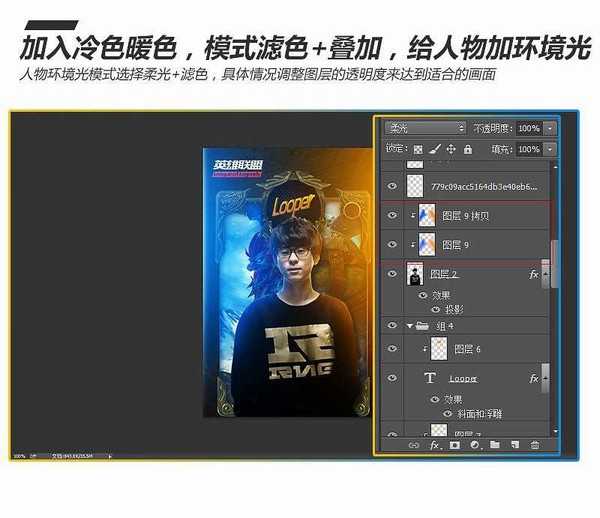This screenshot has width=600, height=518.
Task: Create new adjustment layer via half-circle icon
Action: [475, 444]
